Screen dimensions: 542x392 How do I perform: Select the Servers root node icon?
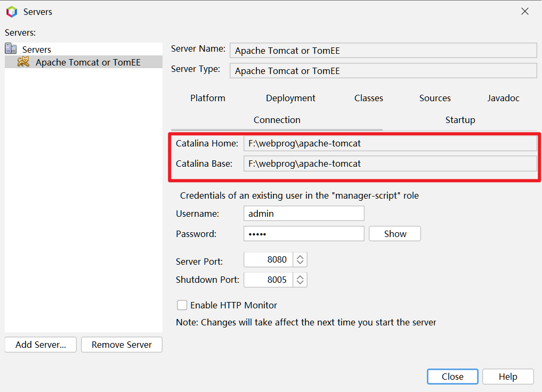(x=11, y=48)
